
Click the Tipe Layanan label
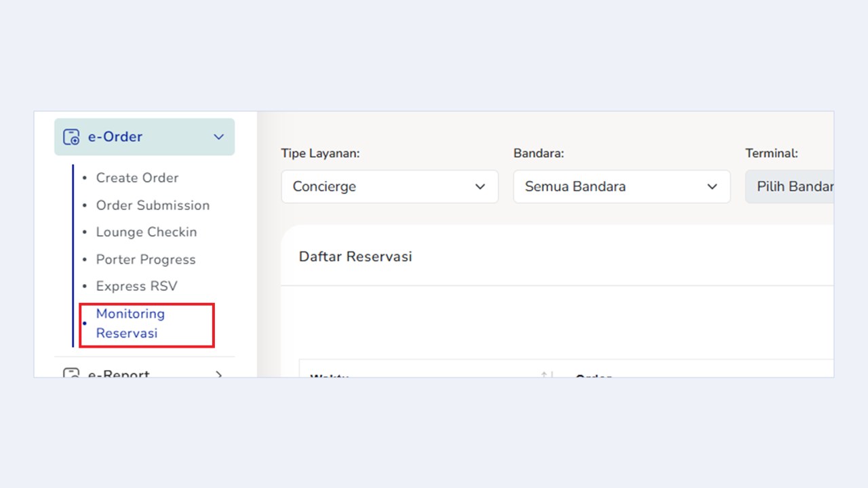[321, 154]
